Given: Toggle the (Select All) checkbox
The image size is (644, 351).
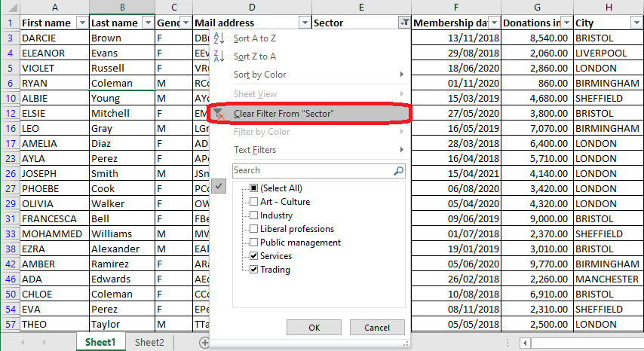Looking at the screenshot, I should tap(254, 188).
